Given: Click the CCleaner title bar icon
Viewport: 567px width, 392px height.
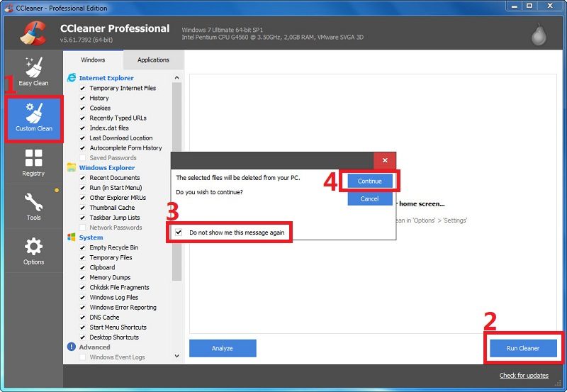Looking at the screenshot, I should [x=9, y=8].
